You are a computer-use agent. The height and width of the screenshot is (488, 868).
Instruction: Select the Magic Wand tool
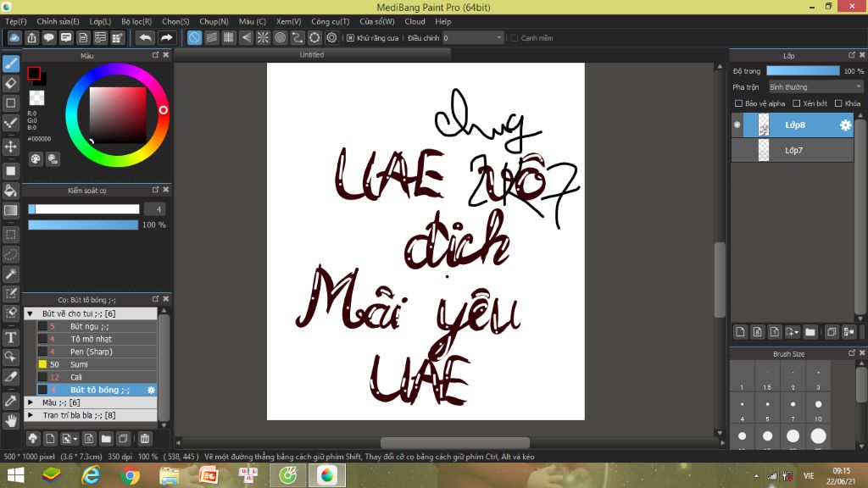(10, 274)
